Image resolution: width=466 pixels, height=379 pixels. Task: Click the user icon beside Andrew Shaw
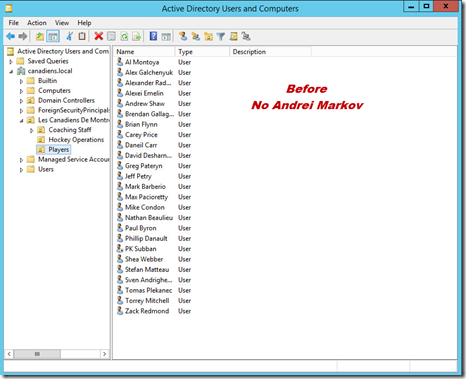point(120,103)
